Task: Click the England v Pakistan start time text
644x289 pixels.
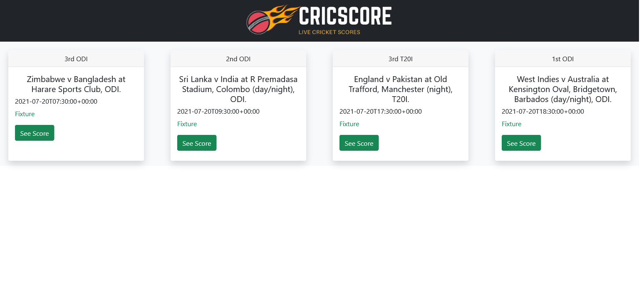Action: (x=381, y=111)
